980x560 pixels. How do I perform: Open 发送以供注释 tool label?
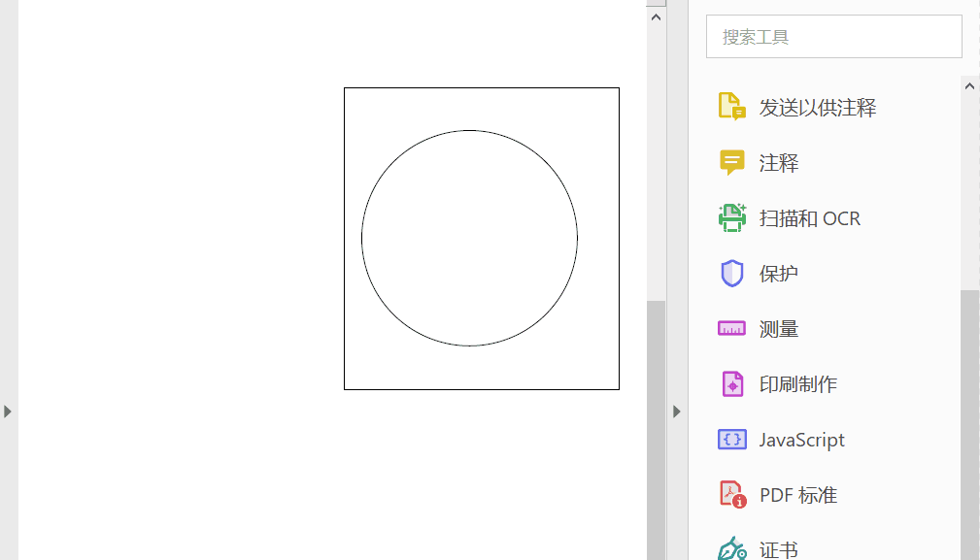[x=818, y=108]
